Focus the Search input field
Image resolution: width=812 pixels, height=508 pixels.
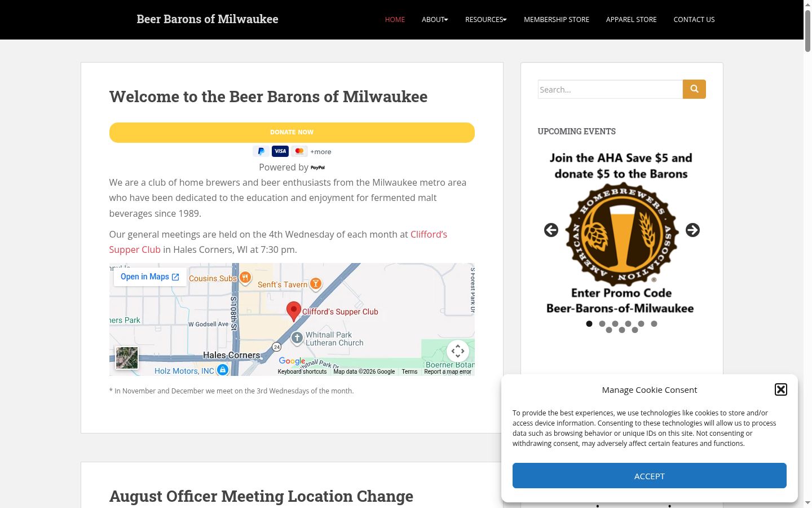pyautogui.click(x=610, y=89)
